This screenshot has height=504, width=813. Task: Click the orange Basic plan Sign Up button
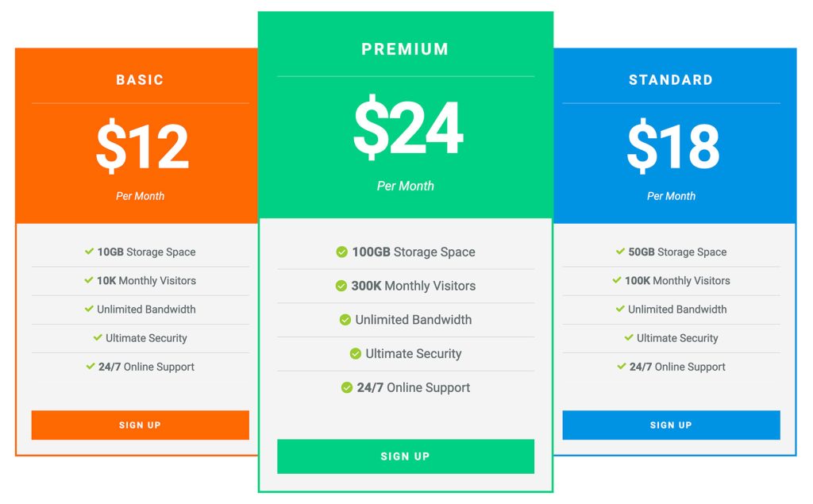click(x=140, y=425)
